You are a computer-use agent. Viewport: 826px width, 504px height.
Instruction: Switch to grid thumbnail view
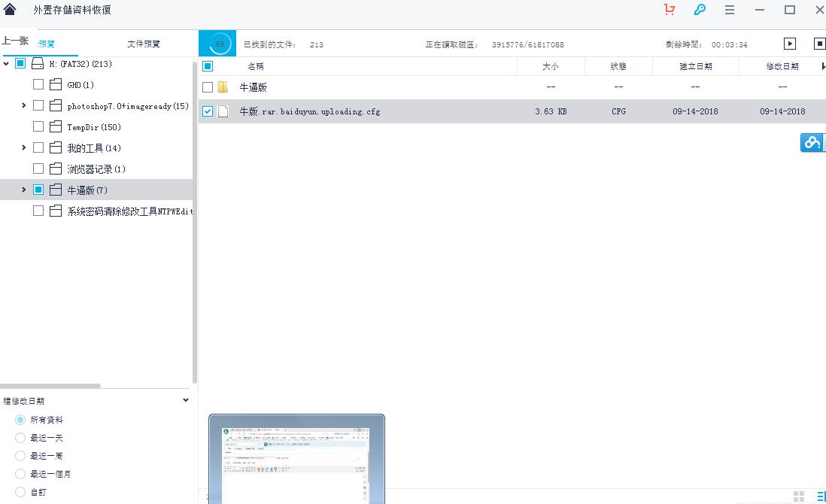[x=798, y=496]
